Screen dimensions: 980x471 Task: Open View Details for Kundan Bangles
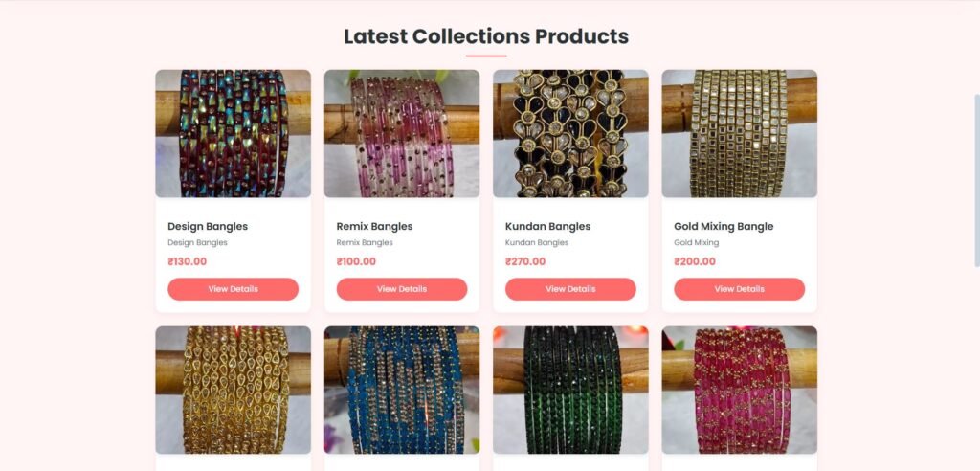point(570,289)
